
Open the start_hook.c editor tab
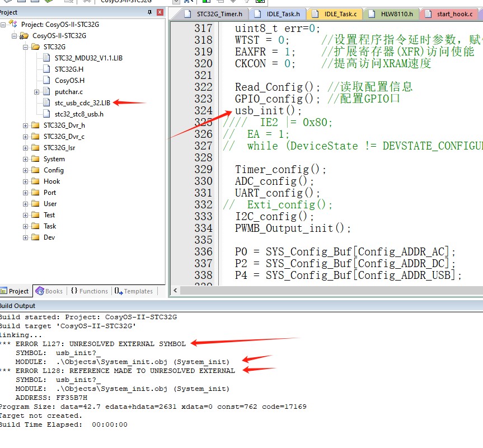pyautogui.click(x=449, y=14)
